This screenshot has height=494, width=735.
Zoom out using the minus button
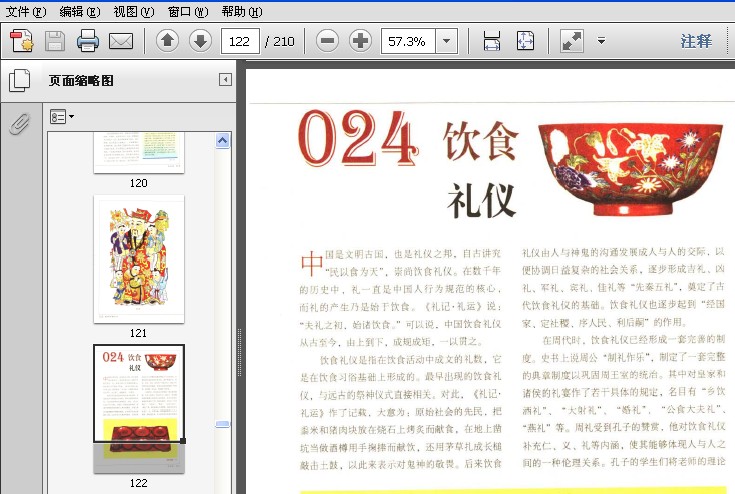[x=327, y=41]
